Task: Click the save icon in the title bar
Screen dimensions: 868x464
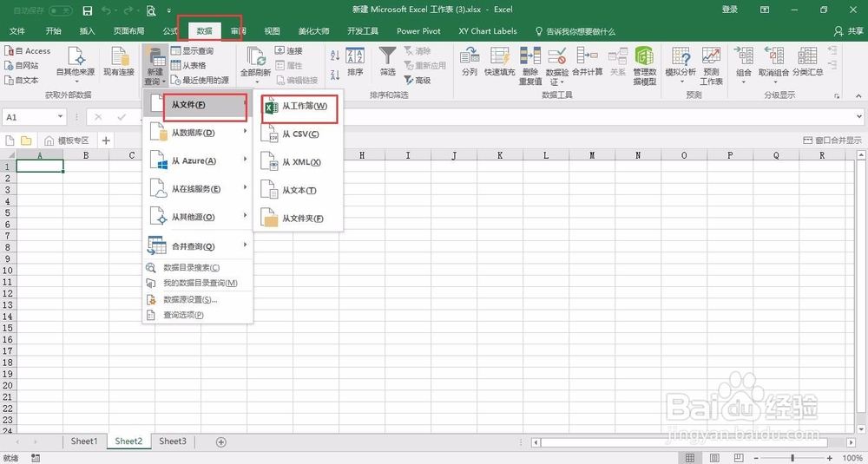Action: (x=88, y=10)
